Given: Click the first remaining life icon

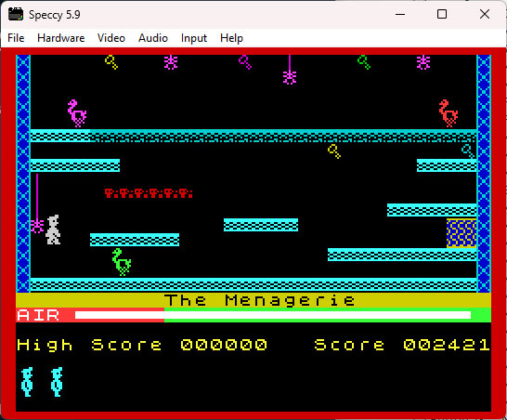Looking at the screenshot, I should pyautogui.click(x=27, y=382).
